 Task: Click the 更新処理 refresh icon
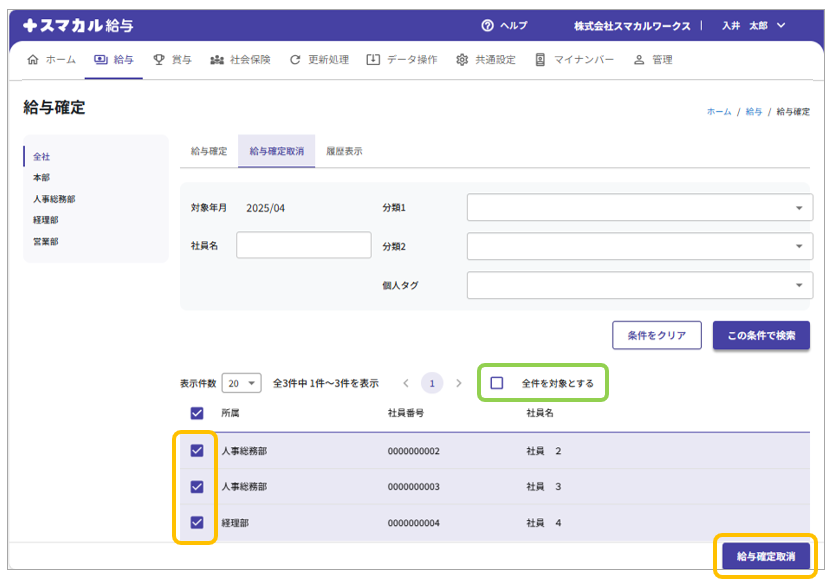(295, 60)
